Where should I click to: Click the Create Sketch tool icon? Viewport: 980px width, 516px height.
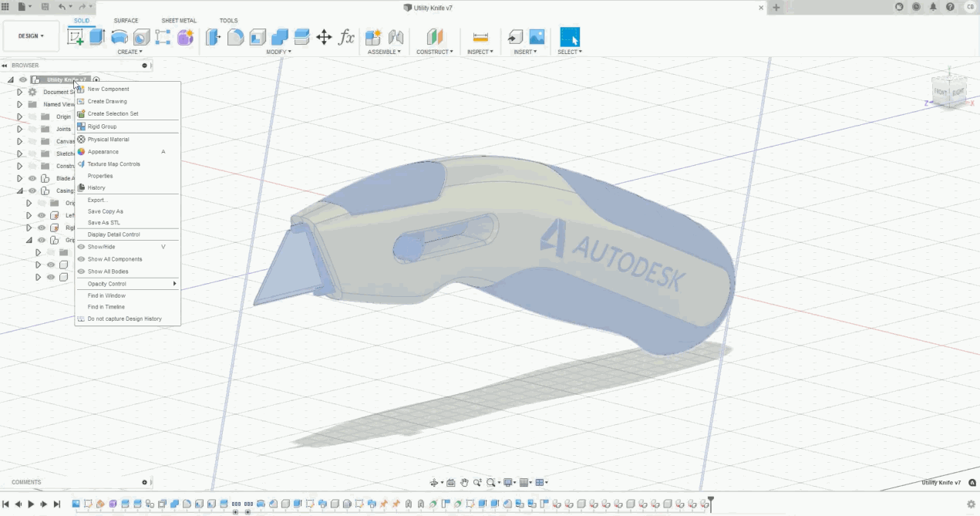(x=76, y=37)
